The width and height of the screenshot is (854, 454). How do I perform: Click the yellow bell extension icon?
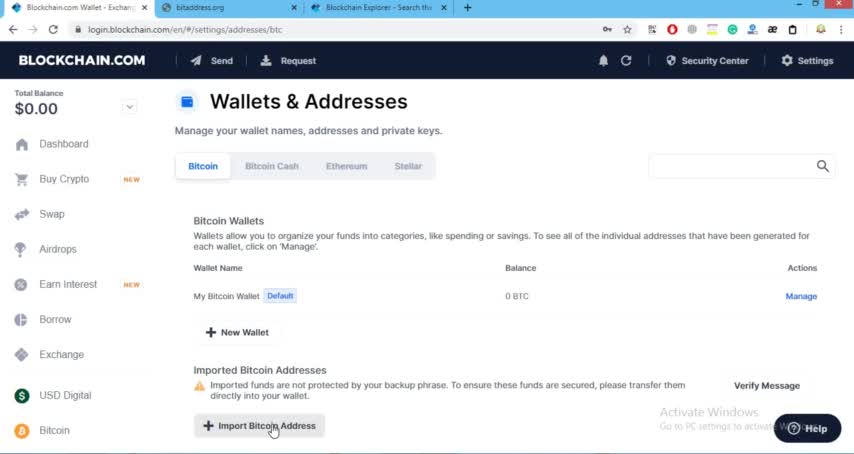[821, 29]
